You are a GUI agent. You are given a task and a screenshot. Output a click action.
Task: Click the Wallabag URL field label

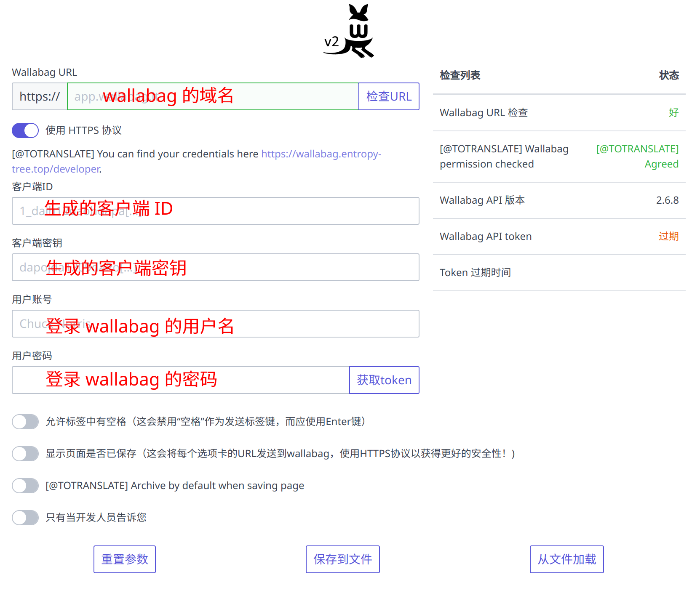coord(45,72)
